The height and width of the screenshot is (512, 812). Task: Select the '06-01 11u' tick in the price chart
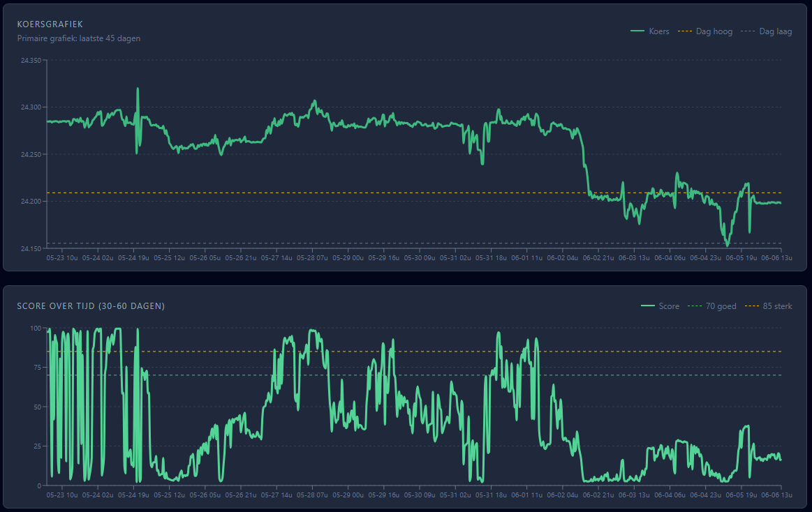coord(526,257)
